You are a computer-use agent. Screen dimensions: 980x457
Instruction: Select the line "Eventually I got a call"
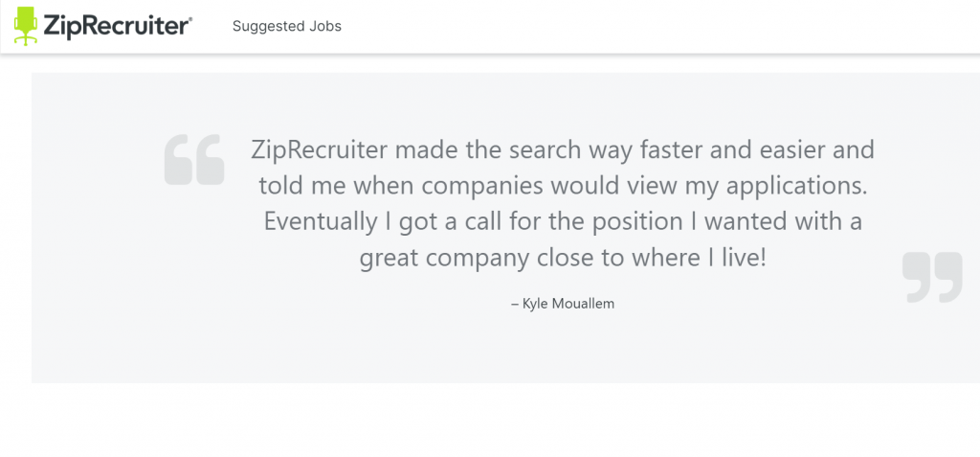point(563,221)
